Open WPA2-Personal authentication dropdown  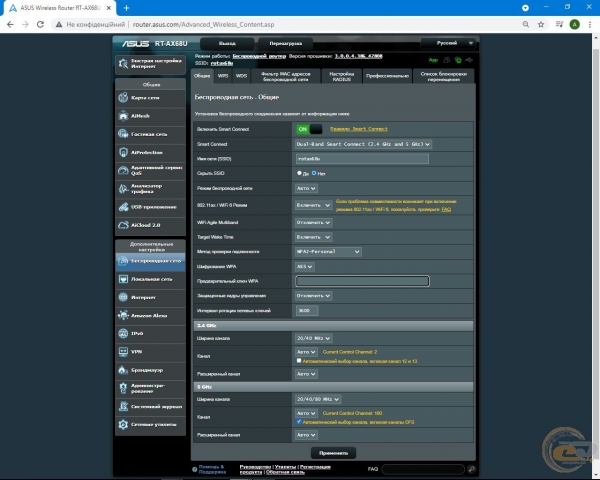click(328, 251)
